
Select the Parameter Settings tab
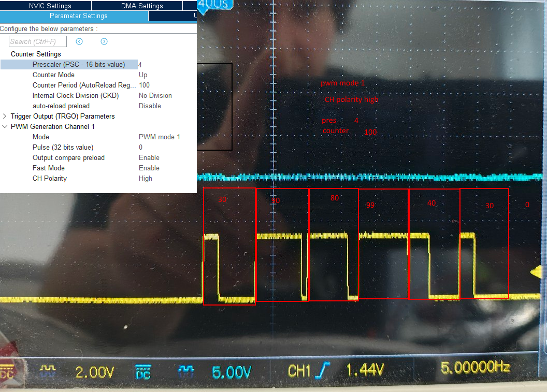point(79,16)
